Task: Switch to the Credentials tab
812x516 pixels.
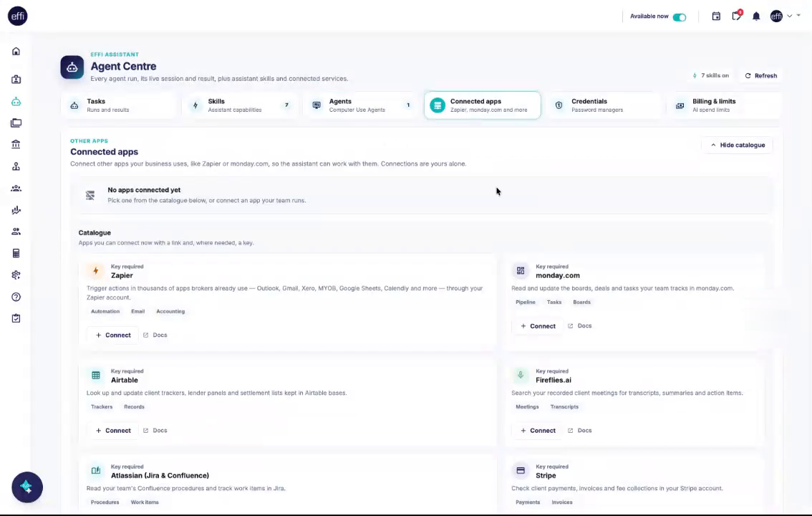Action: coord(604,105)
